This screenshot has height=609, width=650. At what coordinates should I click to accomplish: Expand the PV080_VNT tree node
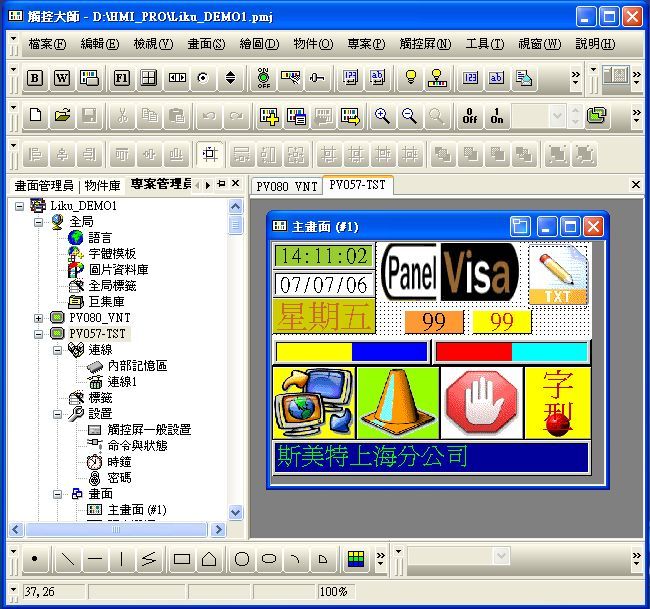(39, 317)
